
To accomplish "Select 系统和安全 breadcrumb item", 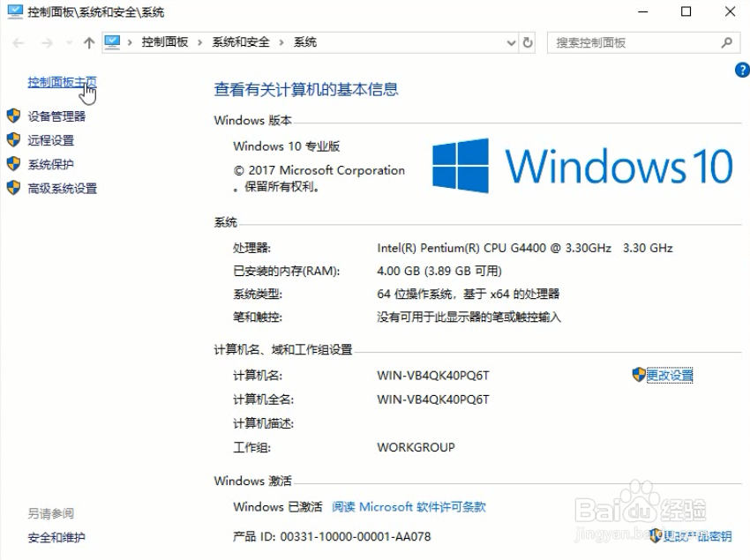I will (x=241, y=42).
